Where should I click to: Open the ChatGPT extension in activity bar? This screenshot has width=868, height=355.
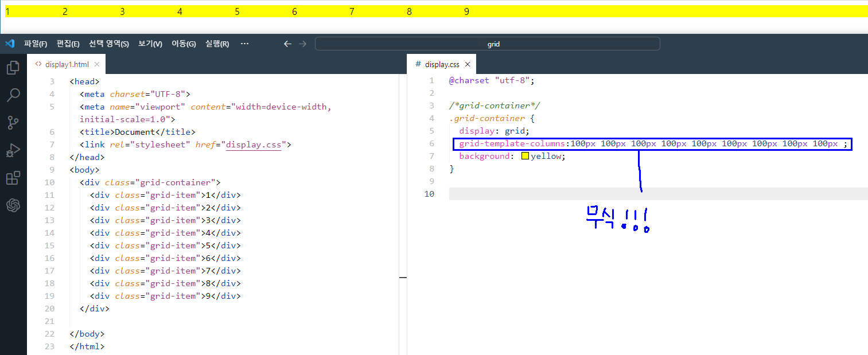[13, 205]
